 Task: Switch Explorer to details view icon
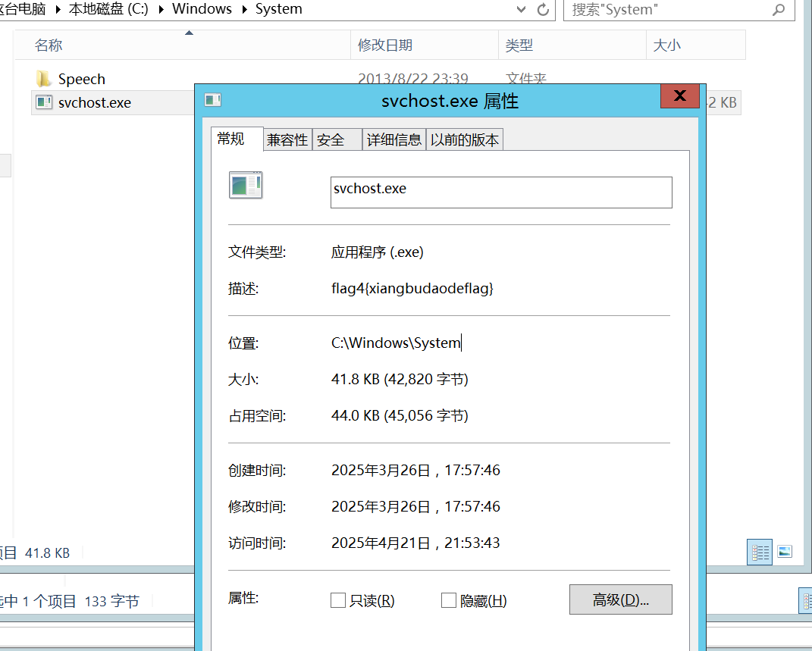click(760, 552)
